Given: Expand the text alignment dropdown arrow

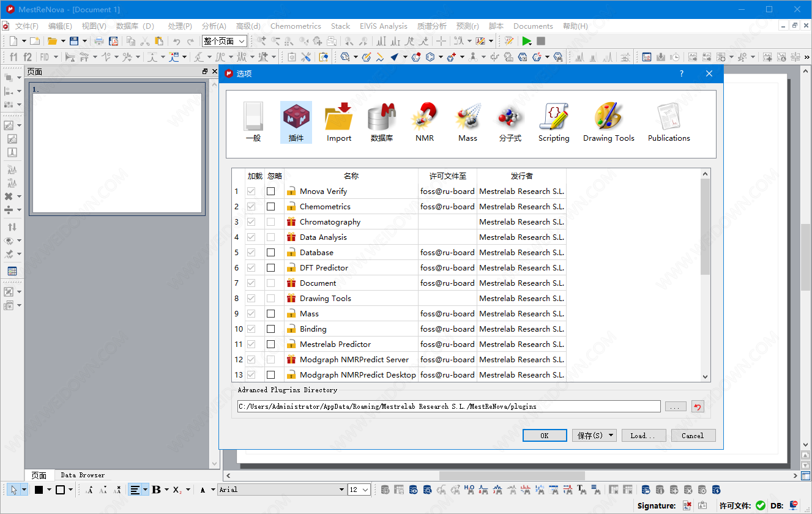Looking at the screenshot, I should pyautogui.click(x=145, y=490).
